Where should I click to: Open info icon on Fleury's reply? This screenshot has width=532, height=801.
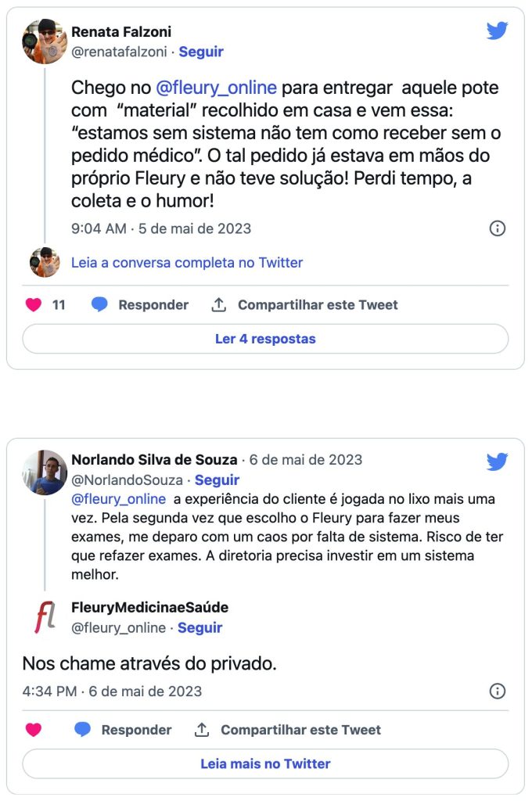pyautogui.click(x=497, y=691)
